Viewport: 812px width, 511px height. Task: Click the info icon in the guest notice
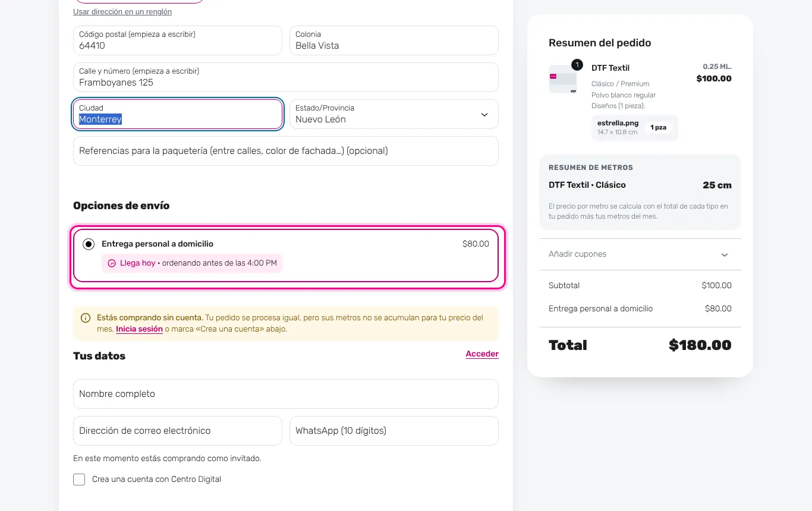coord(86,318)
